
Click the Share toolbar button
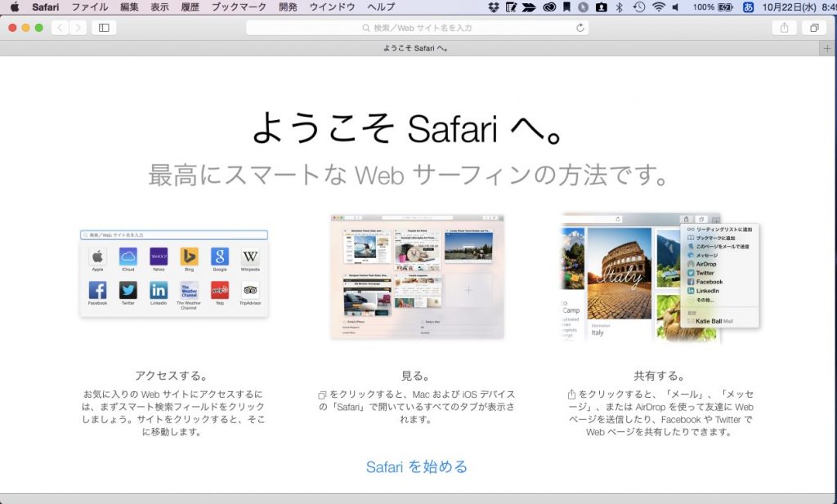(784, 28)
